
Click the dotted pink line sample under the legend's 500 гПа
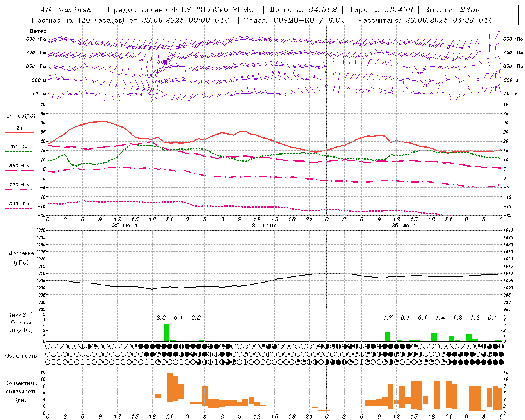click(x=18, y=208)
